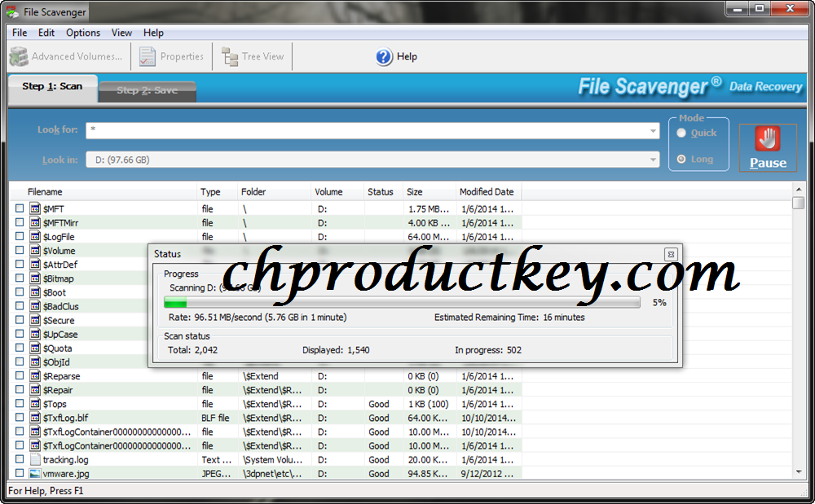Sort by Status column header
This screenshot has height=504, width=815.
click(x=383, y=192)
